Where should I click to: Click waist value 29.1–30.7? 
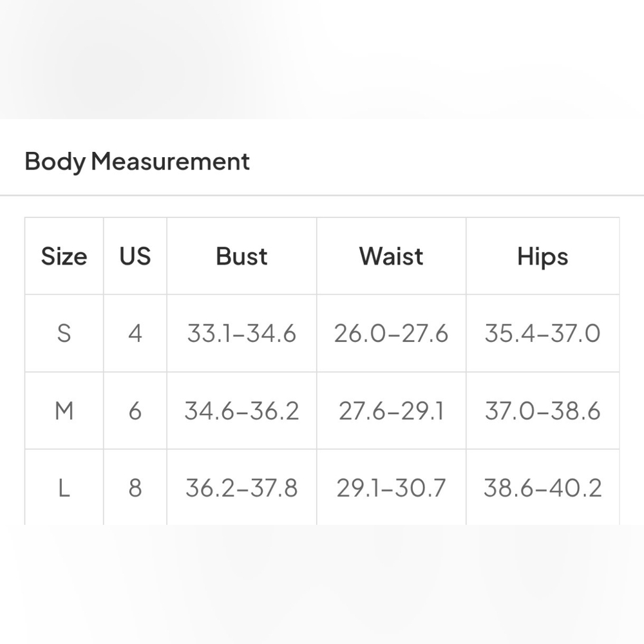pos(391,488)
